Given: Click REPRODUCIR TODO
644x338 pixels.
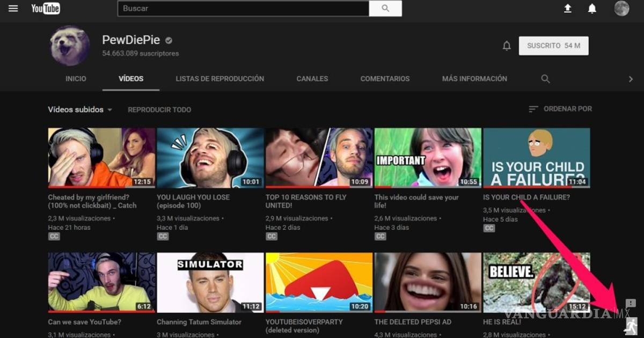Looking at the screenshot, I should [x=159, y=109].
